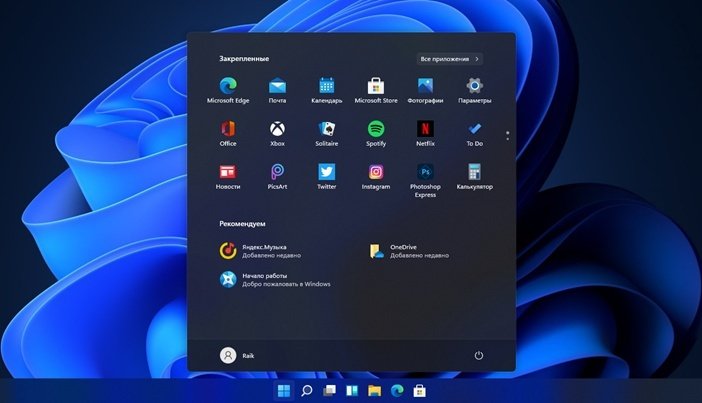
Task: Open the Фотографии app
Action: [425, 90]
